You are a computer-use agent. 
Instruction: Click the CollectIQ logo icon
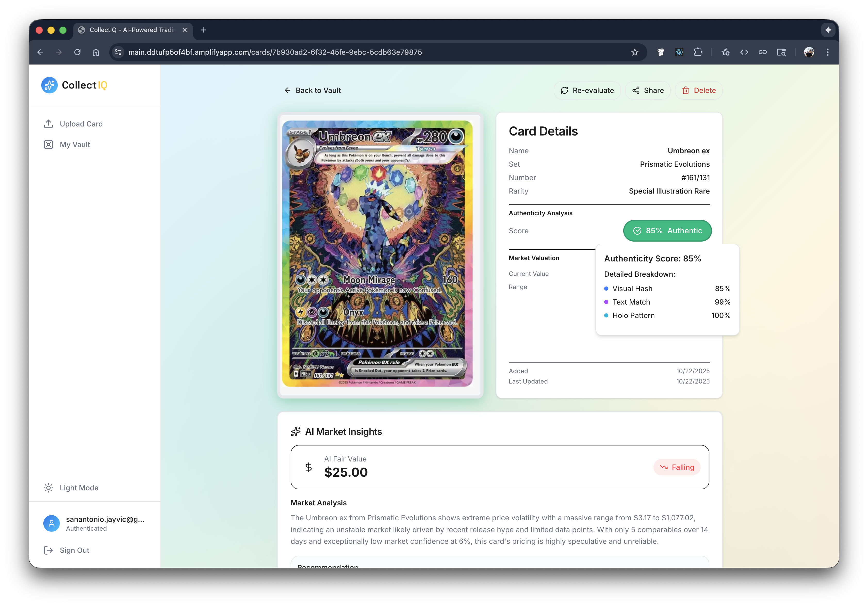click(x=49, y=85)
